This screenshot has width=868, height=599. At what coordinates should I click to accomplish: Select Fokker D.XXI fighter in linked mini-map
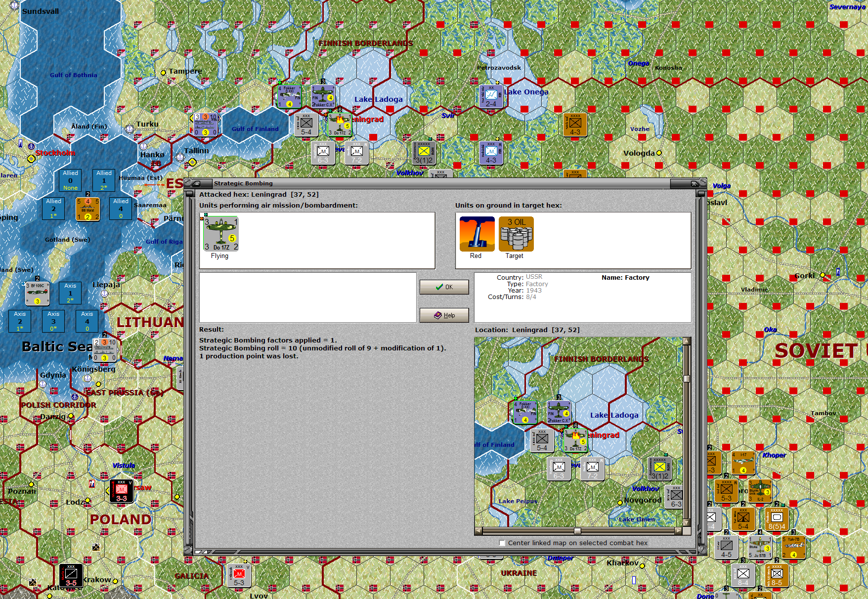tap(525, 412)
